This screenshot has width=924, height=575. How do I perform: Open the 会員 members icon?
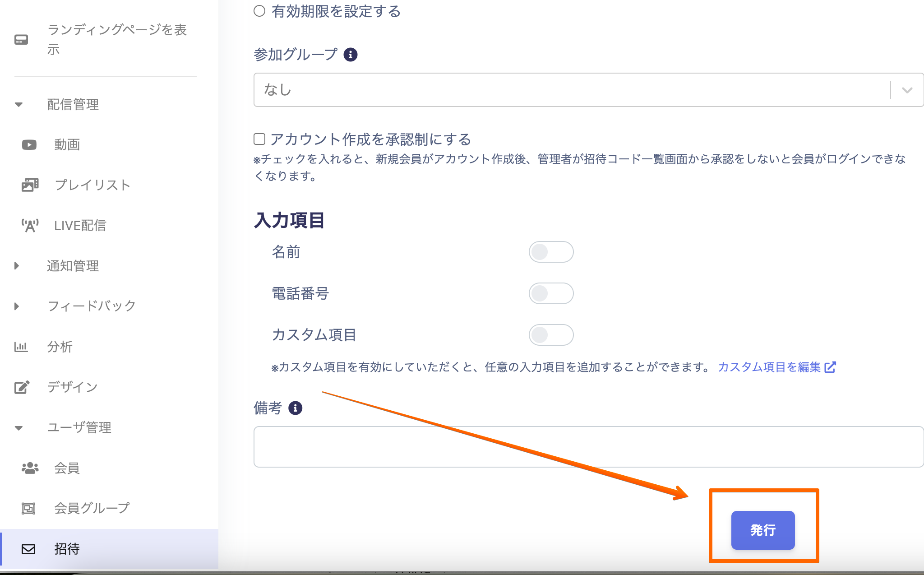[x=30, y=468]
